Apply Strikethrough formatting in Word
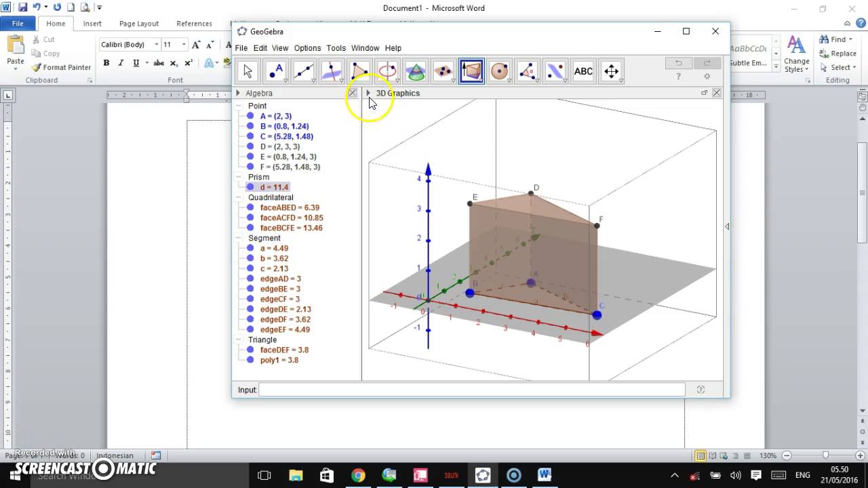Viewport: 868px width, 488px height. point(159,63)
